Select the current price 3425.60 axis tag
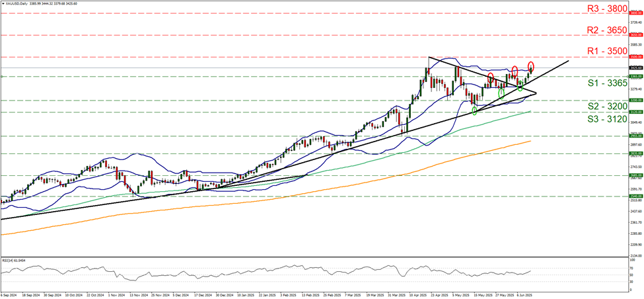 635,67
